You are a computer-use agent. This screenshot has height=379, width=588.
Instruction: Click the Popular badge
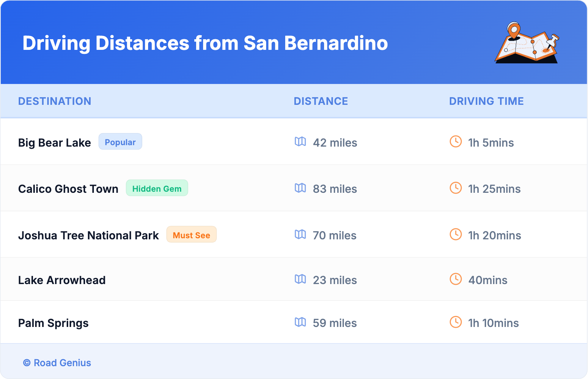(120, 142)
